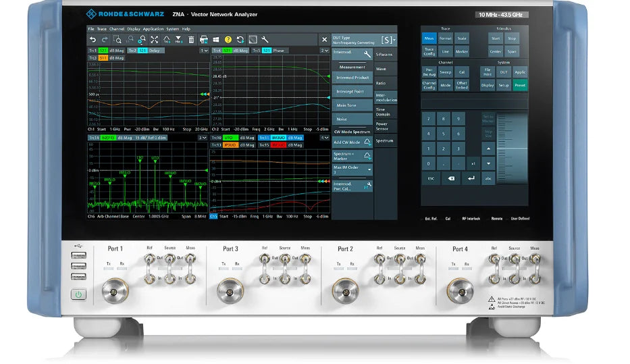Switch to the Power Sensor tab
630x364 pixels.
(385, 126)
